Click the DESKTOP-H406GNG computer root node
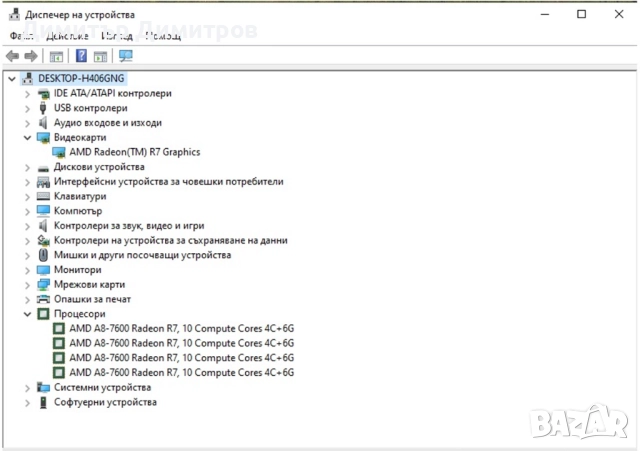 pos(82,78)
